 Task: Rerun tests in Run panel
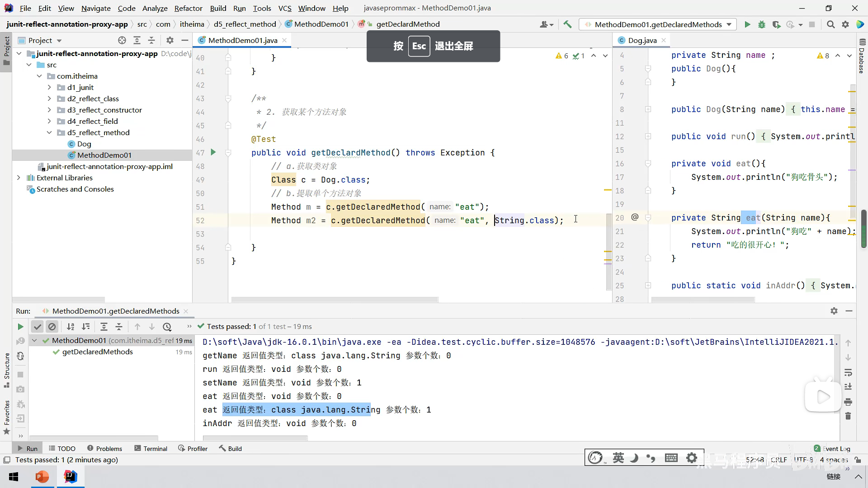[20, 327]
